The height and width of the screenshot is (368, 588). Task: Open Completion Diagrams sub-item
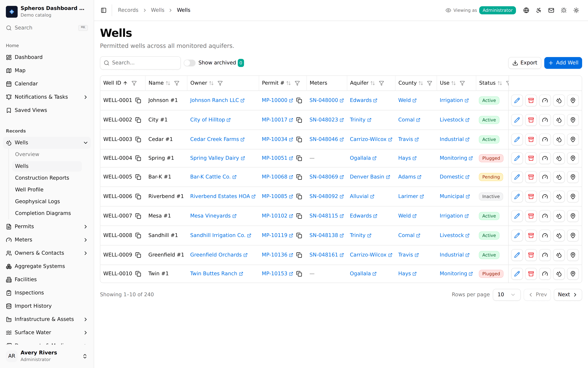[x=47, y=213]
